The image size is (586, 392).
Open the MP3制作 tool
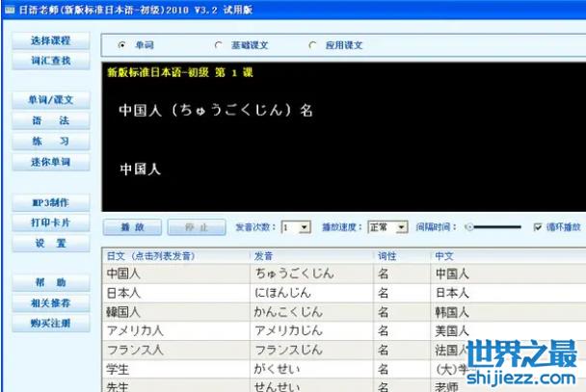coord(50,203)
